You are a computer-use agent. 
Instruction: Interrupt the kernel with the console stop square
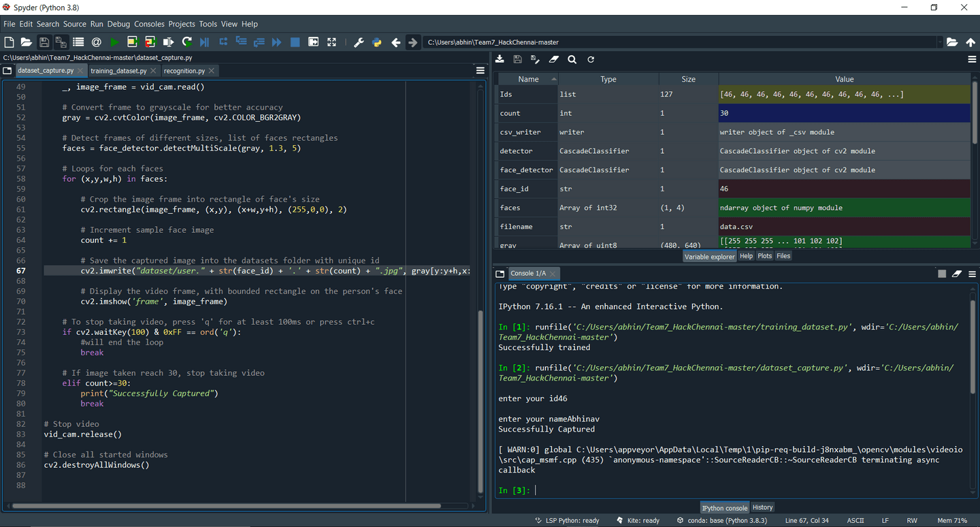coord(942,274)
